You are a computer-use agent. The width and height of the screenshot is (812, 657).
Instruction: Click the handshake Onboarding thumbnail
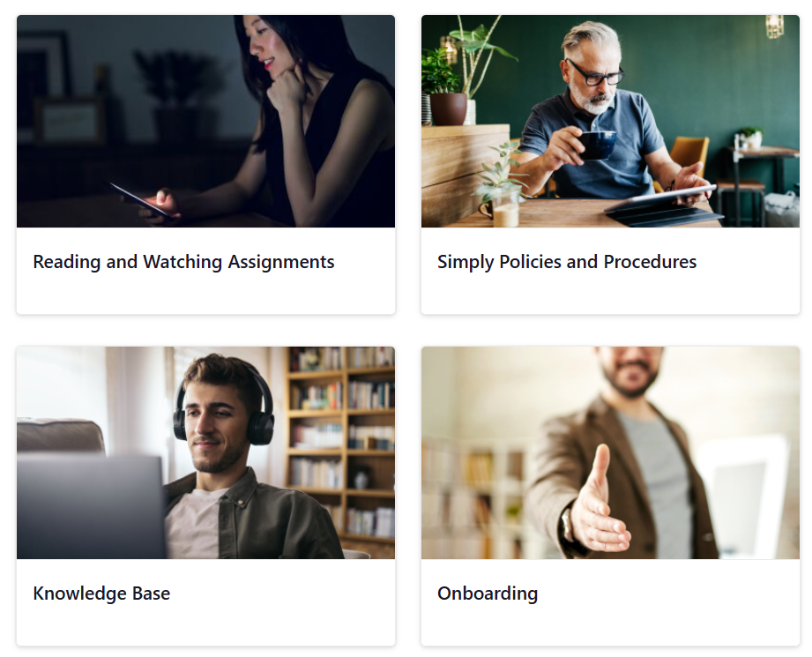(610, 453)
